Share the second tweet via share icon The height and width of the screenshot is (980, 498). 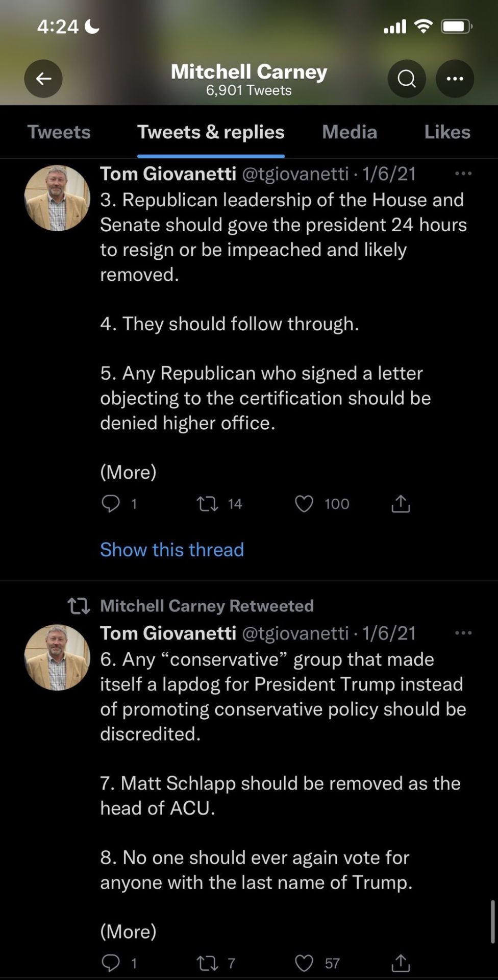401,963
